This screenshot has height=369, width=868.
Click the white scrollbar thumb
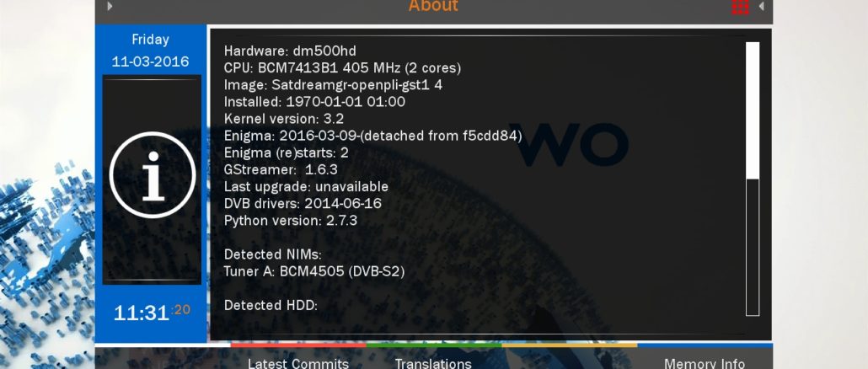click(x=753, y=110)
